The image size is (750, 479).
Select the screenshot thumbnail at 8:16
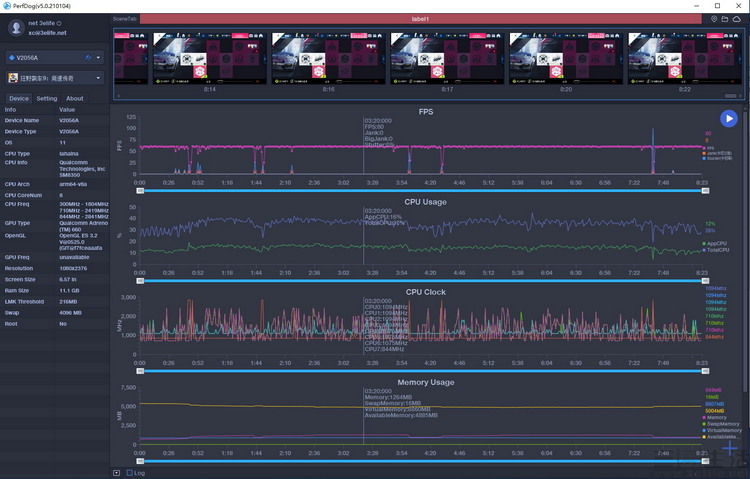[x=329, y=58]
